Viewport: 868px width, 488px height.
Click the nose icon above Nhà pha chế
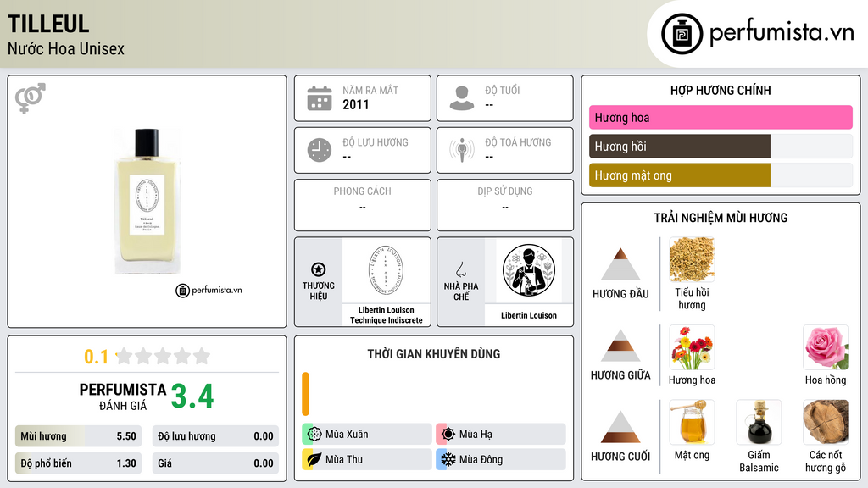460,269
